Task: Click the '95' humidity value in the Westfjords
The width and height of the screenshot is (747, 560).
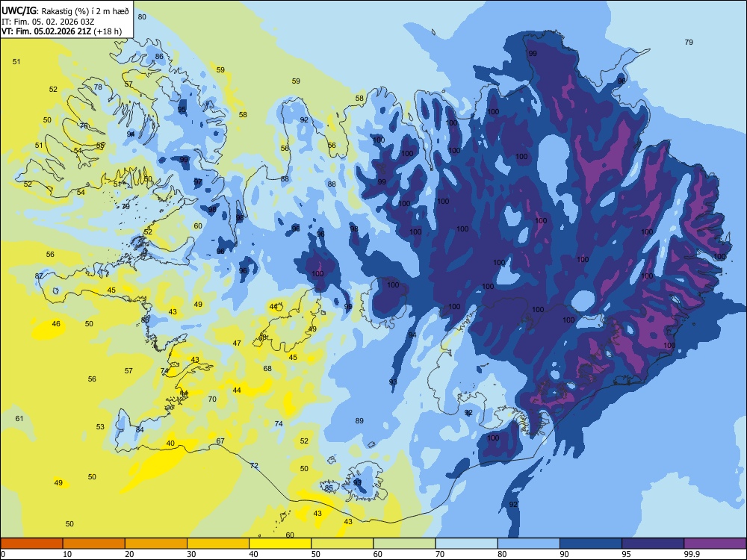Action: tap(182, 110)
